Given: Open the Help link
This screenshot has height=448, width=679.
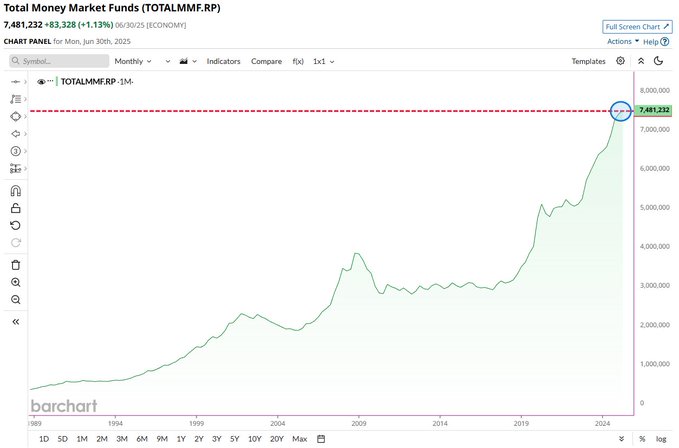Looking at the screenshot, I should (x=656, y=42).
